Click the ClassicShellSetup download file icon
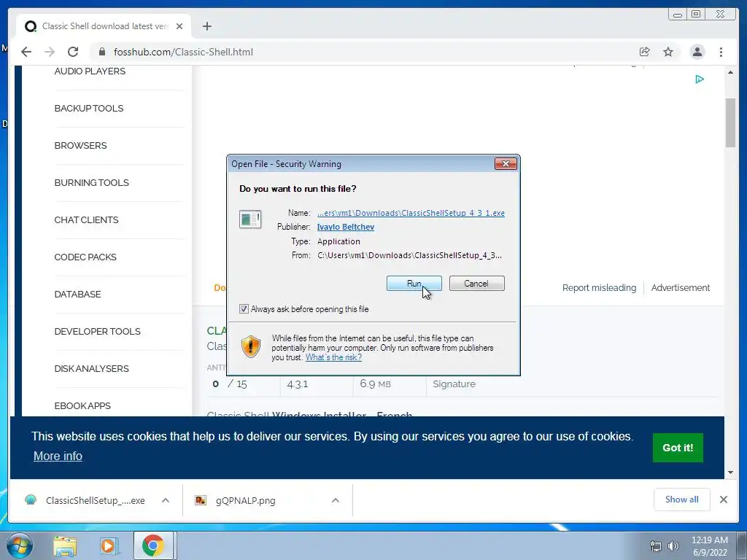This screenshot has height=560, width=747. tap(31, 500)
